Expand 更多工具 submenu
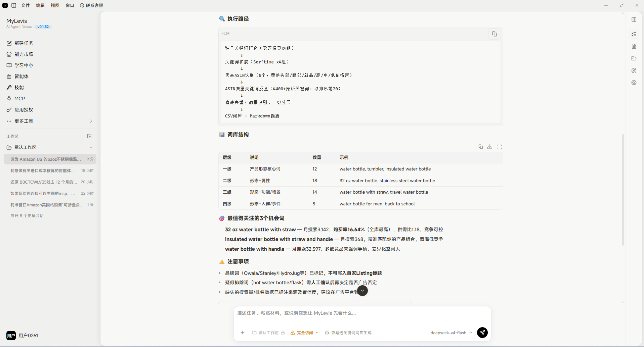This screenshot has width=644, height=347. [x=50, y=121]
